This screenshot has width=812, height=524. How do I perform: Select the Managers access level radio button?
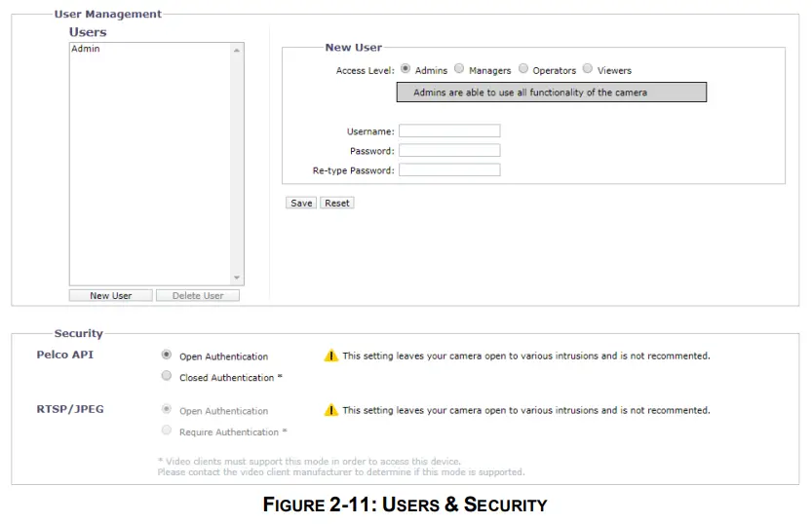[459, 68]
